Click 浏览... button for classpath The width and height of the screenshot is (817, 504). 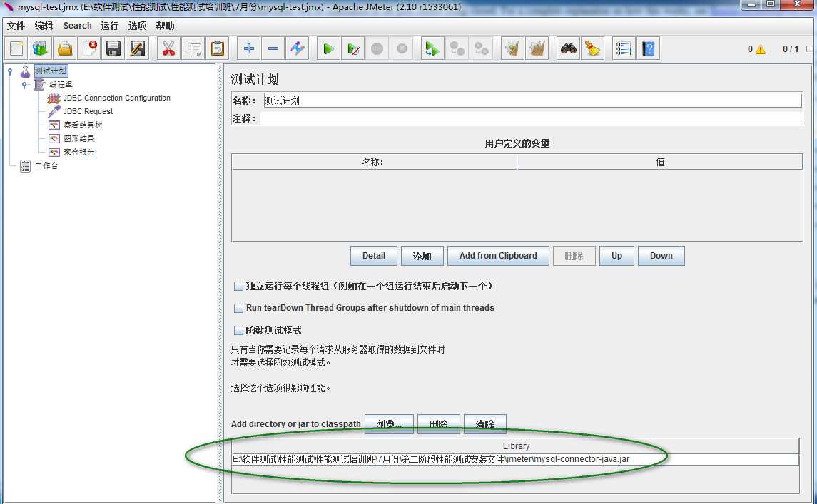389,424
